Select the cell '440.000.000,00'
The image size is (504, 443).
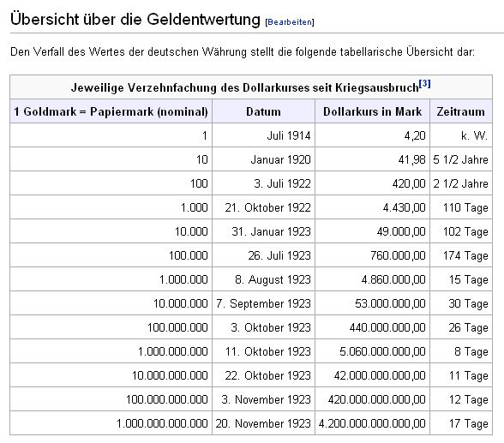click(372, 327)
